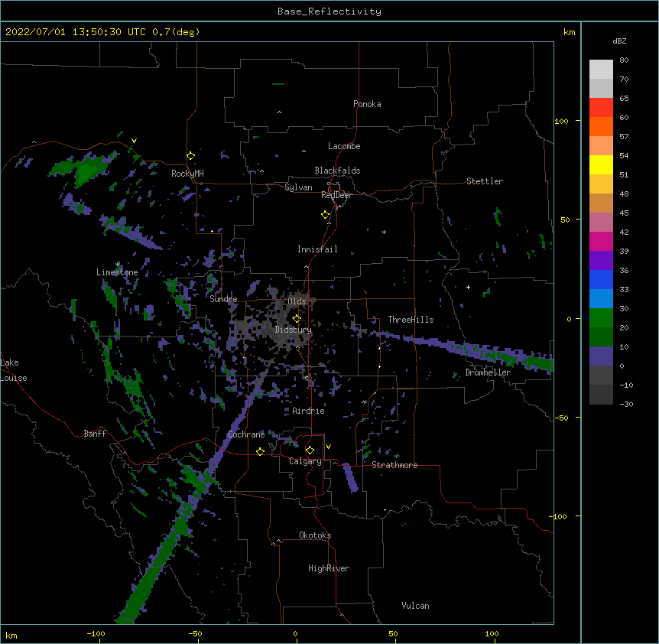Click the 50 km tick label on bottom axis
The width and height of the screenshot is (659, 644).
click(x=393, y=633)
